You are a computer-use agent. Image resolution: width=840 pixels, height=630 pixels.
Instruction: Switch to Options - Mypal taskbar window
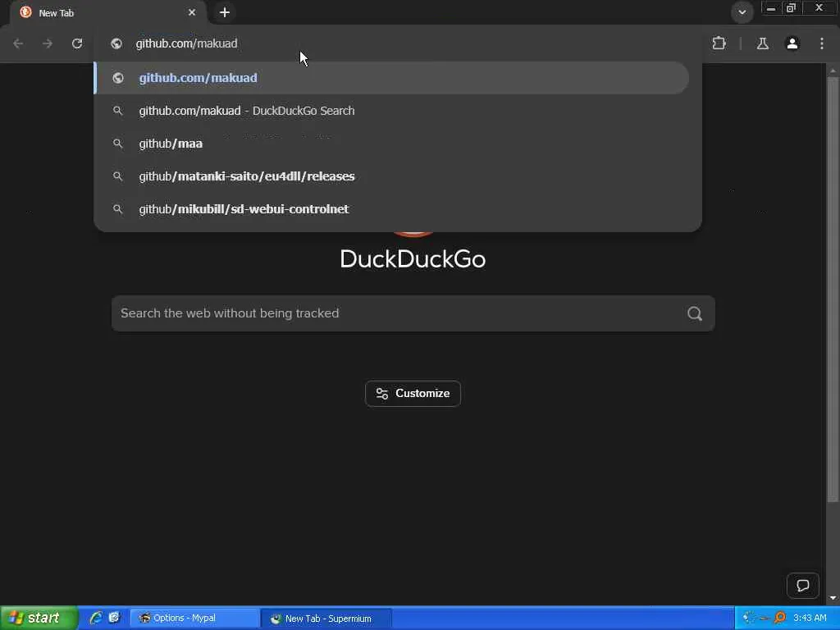[x=194, y=619]
